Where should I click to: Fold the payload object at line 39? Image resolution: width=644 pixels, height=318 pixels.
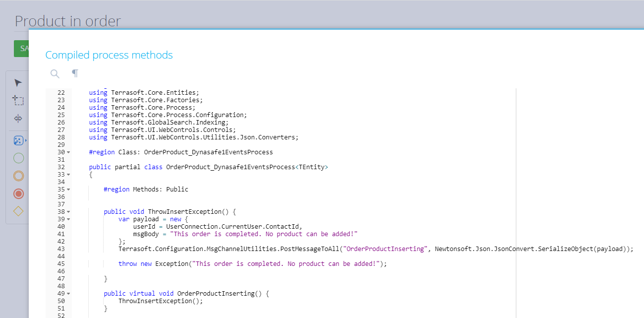coord(68,219)
